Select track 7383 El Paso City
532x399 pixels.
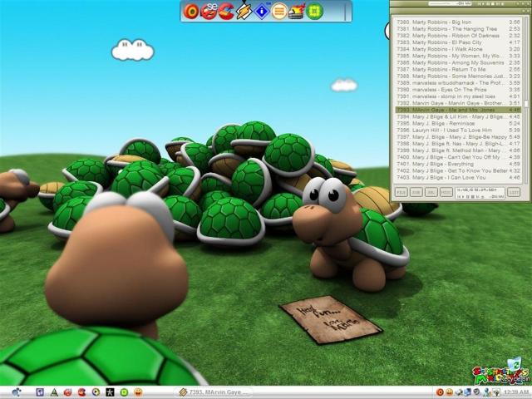point(458,42)
